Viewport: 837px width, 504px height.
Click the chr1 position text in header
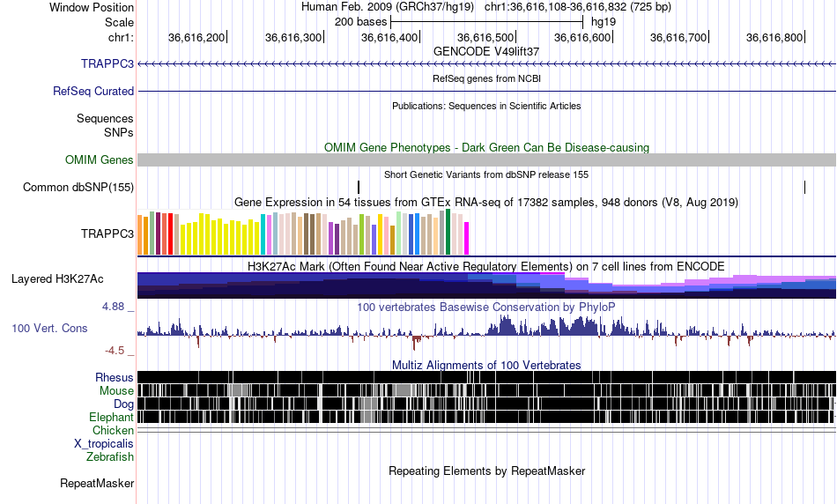tap(578, 7)
